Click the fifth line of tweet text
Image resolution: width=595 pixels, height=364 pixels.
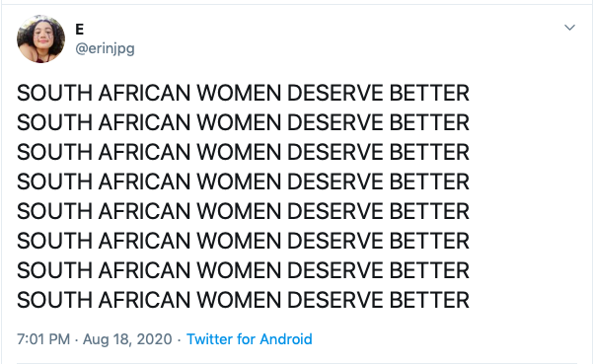[244, 211]
